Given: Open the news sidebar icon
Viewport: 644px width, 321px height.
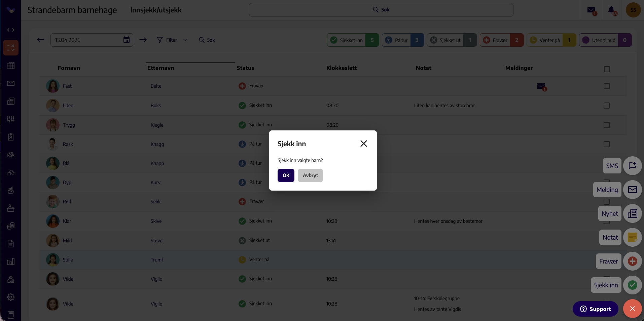Looking at the screenshot, I should [x=11, y=101].
